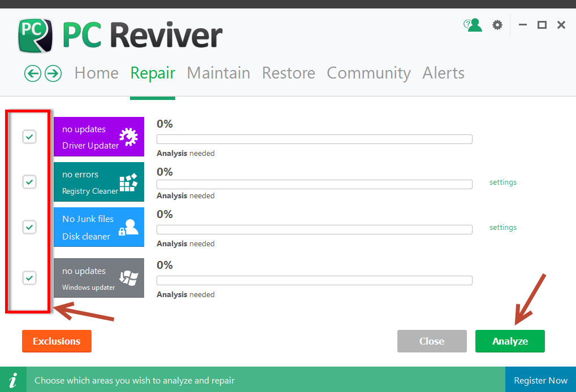This screenshot has height=392, width=576.
Task: Click the Driver Updater progress bar
Action: (314, 139)
